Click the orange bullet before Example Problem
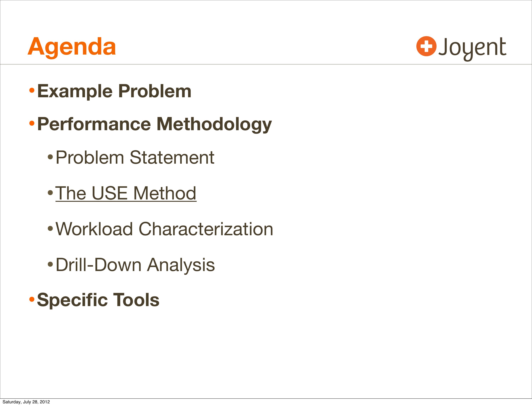Viewport: 532px width, 406px height. click(32, 91)
